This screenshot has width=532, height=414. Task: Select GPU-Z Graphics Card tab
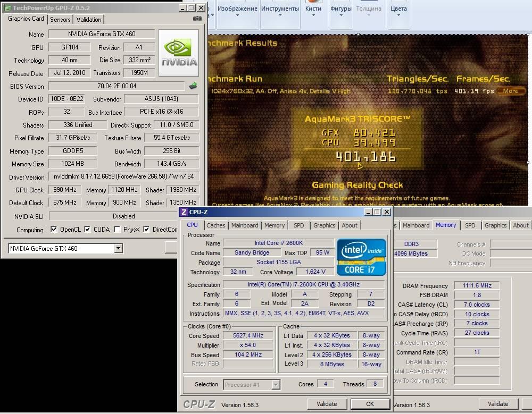click(26, 19)
